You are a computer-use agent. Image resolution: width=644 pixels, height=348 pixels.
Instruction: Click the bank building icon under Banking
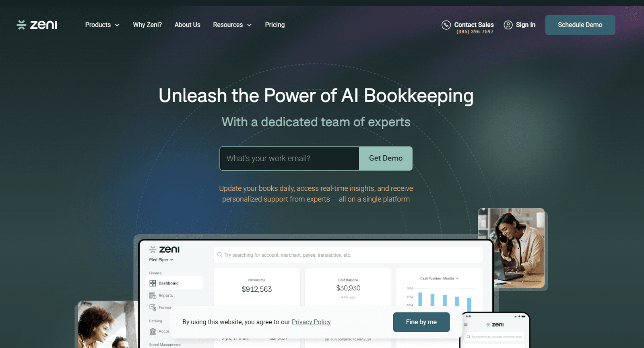tap(153, 332)
